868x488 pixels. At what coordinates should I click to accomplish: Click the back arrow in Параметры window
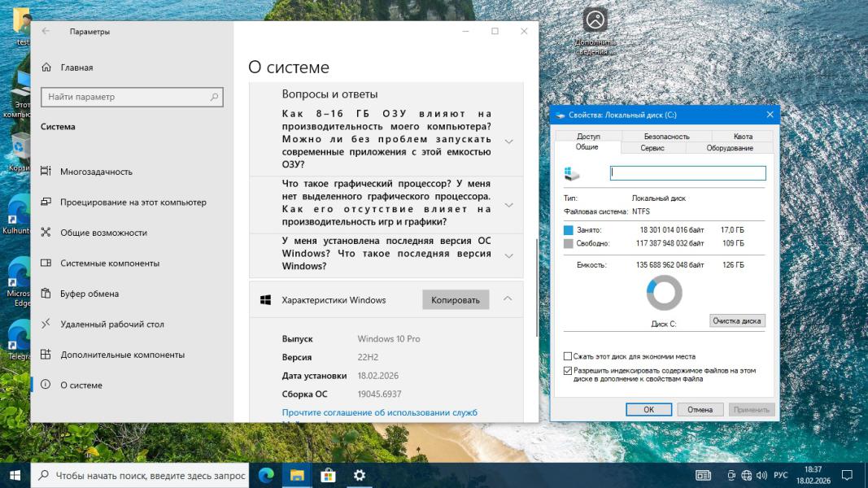coord(46,32)
